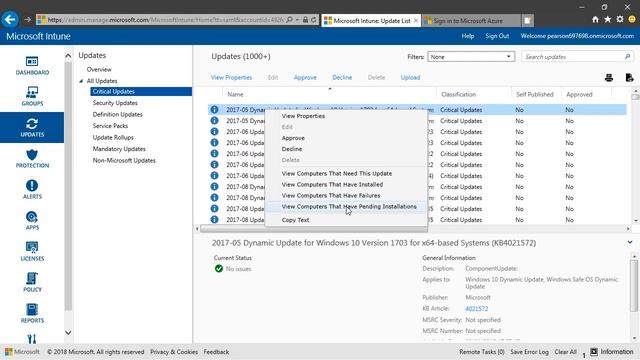Select View Computers That Need This Update
Image resolution: width=640 pixels, height=360 pixels.
337,173
